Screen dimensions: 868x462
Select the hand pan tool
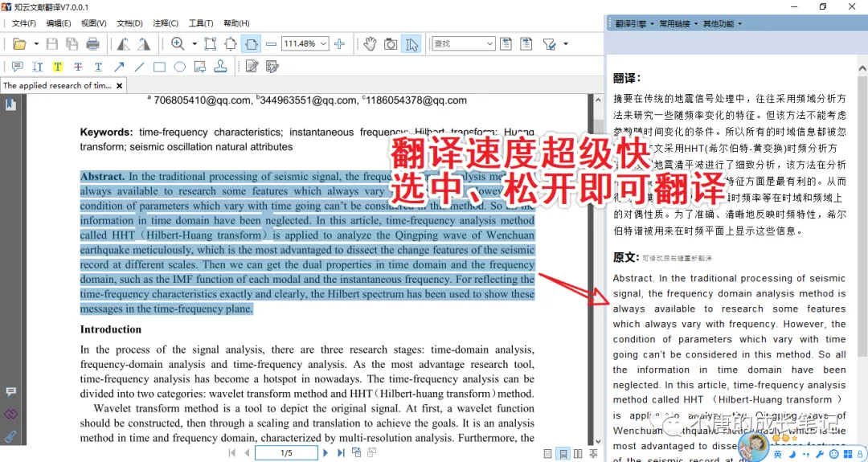tap(371, 43)
